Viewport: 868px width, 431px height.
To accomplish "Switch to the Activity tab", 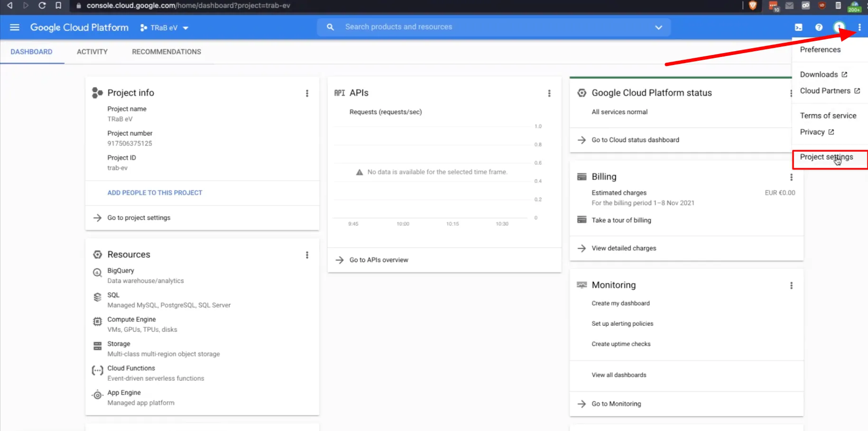I will click(x=92, y=52).
